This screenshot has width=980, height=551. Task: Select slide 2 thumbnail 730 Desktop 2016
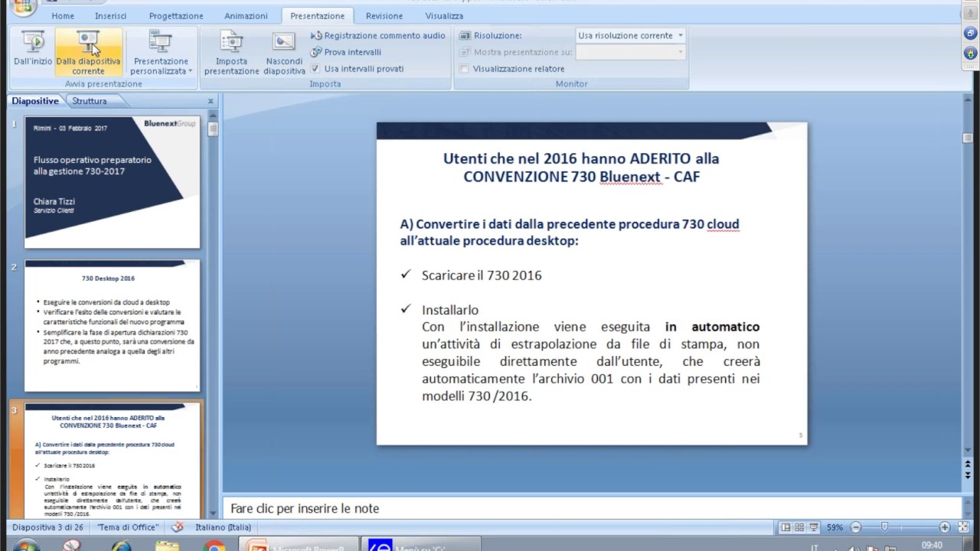click(113, 325)
